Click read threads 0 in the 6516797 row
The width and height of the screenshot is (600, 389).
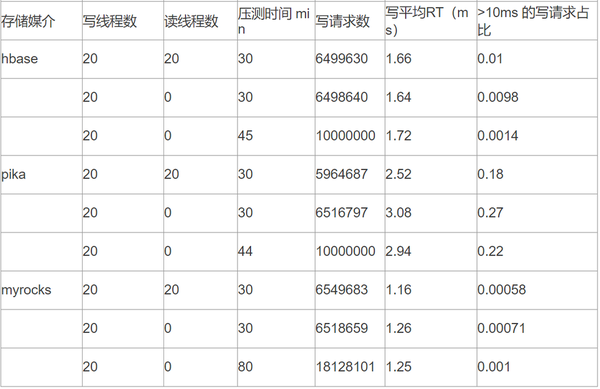(x=168, y=213)
